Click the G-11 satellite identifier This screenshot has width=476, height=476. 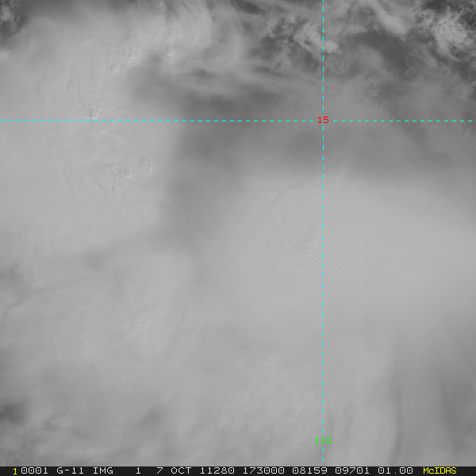point(70,470)
